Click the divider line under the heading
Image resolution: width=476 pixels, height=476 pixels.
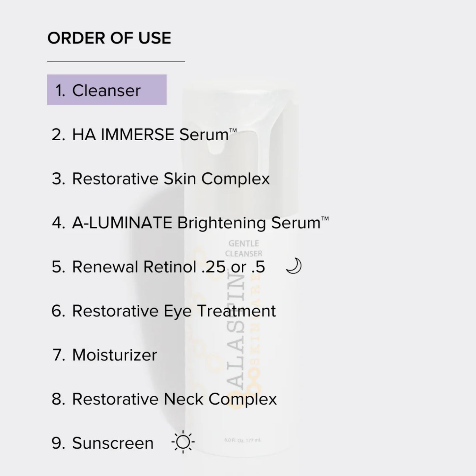[116, 62]
